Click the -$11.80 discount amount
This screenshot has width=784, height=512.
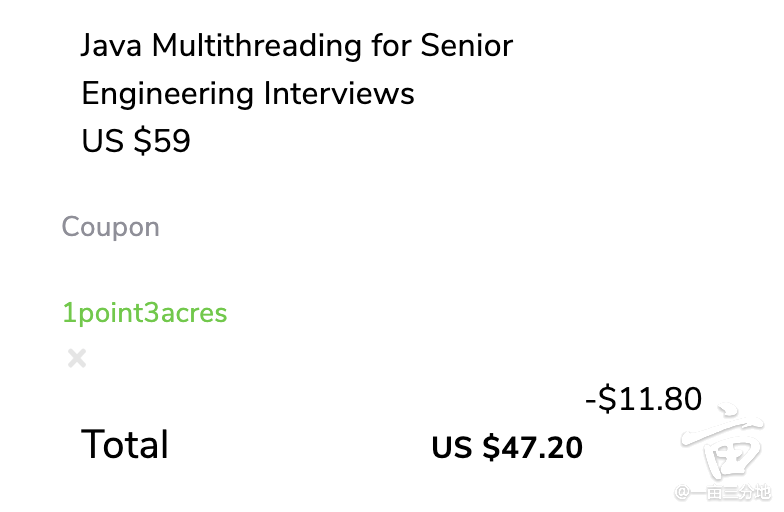click(x=644, y=398)
